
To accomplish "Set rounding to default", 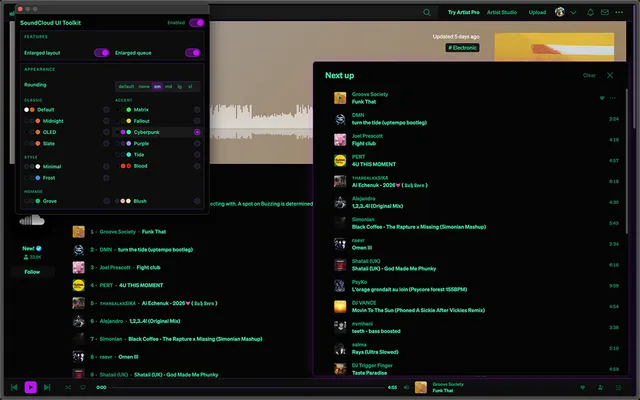I will (126, 87).
